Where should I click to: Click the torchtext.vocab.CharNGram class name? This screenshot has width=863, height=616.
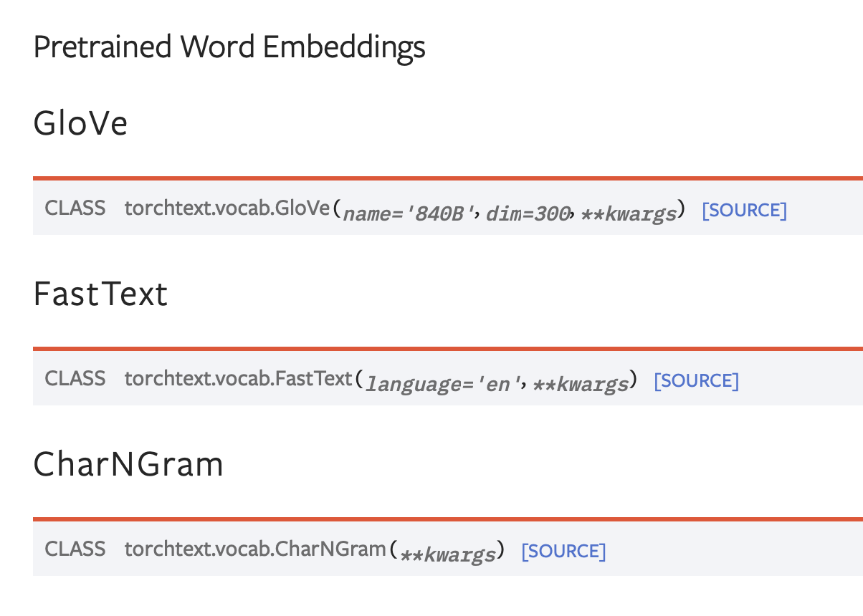coord(255,549)
